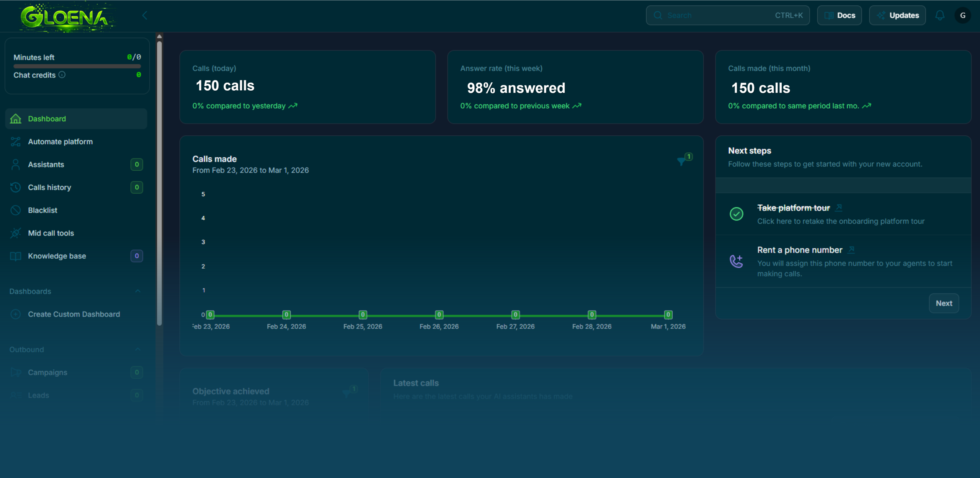Open Mid call tools icon
The width and height of the screenshot is (980, 478).
coord(15,233)
